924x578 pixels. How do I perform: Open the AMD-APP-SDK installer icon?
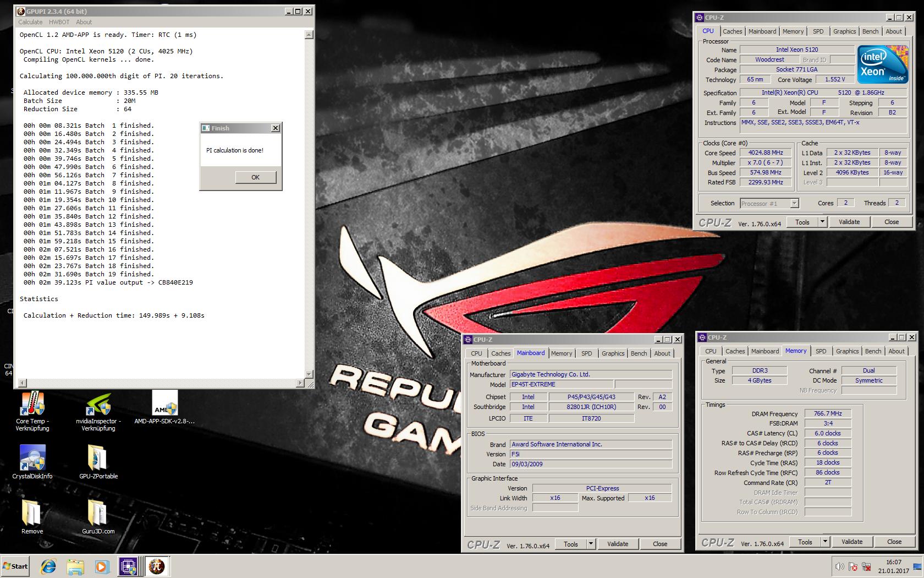click(164, 408)
